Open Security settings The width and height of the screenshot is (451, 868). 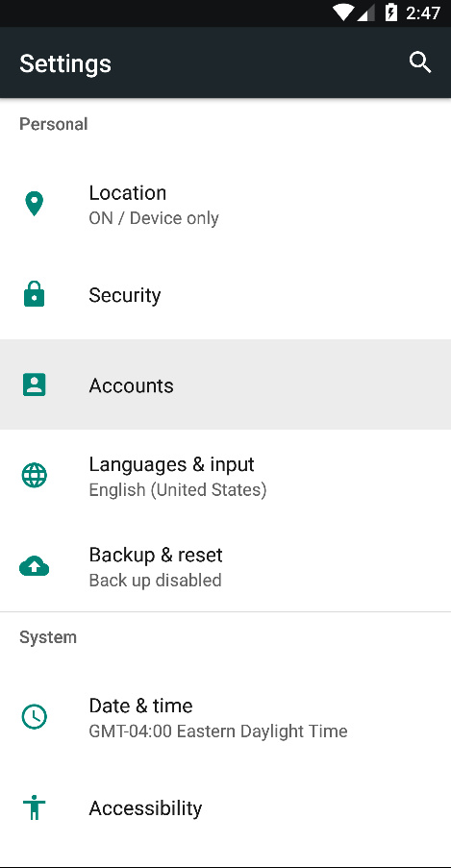point(225,294)
